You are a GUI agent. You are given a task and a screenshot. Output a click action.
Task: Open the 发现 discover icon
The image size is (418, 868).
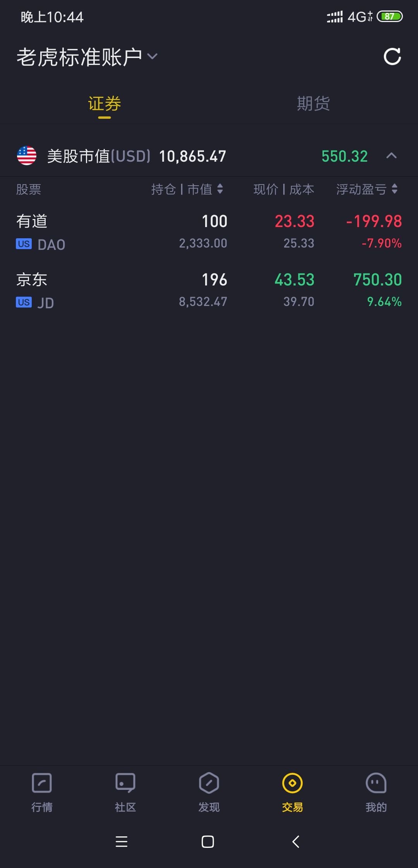pyautogui.click(x=209, y=783)
